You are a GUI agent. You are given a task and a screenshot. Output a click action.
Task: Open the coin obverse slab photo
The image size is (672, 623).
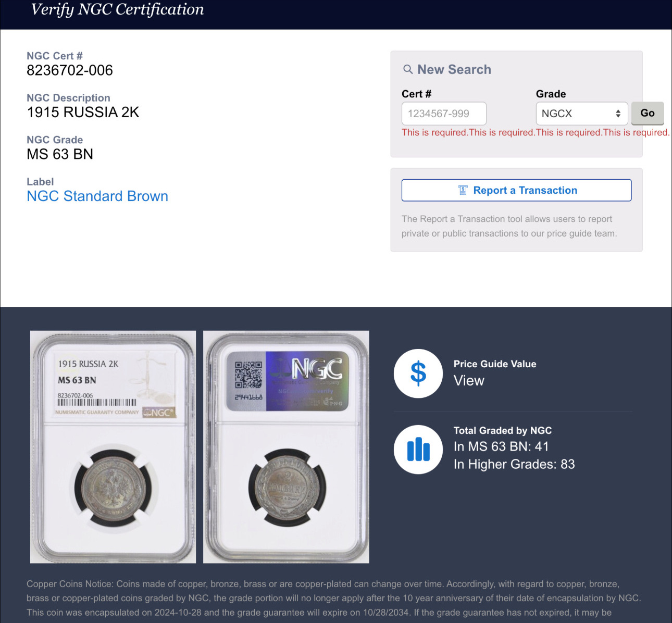(113, 447)
